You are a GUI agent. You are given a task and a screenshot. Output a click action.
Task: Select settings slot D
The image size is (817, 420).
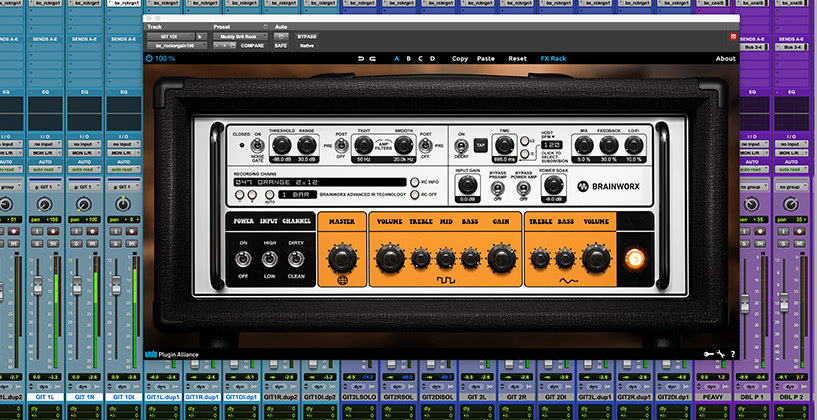432,58
